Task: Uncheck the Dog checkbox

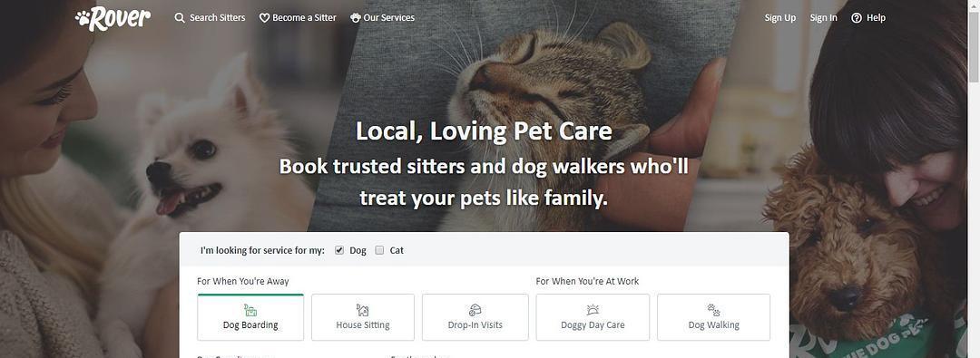Action: click(x=339, y=250)
